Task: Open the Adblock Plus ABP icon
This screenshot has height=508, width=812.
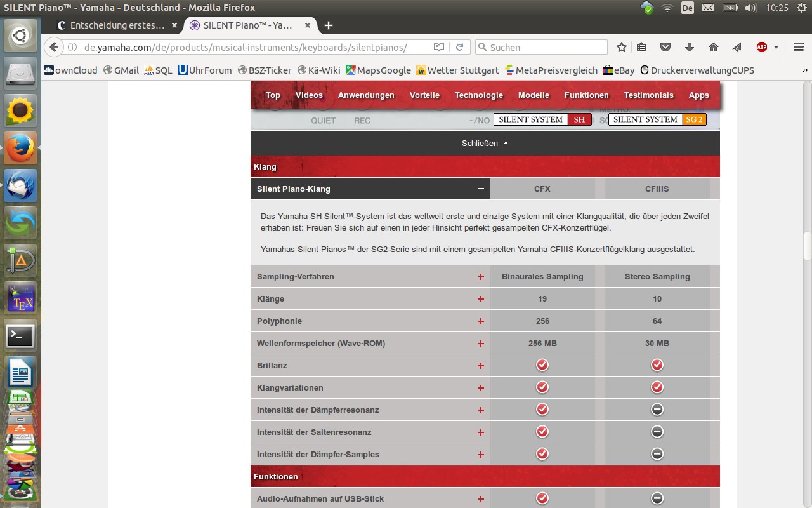Action: point(762,47)
